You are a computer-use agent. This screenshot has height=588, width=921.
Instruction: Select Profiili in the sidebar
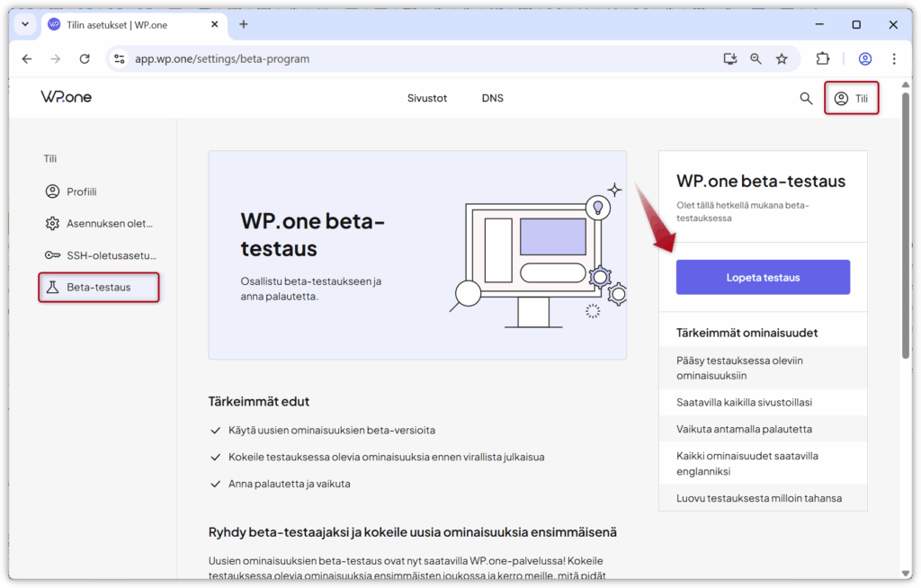coord(81,192)
